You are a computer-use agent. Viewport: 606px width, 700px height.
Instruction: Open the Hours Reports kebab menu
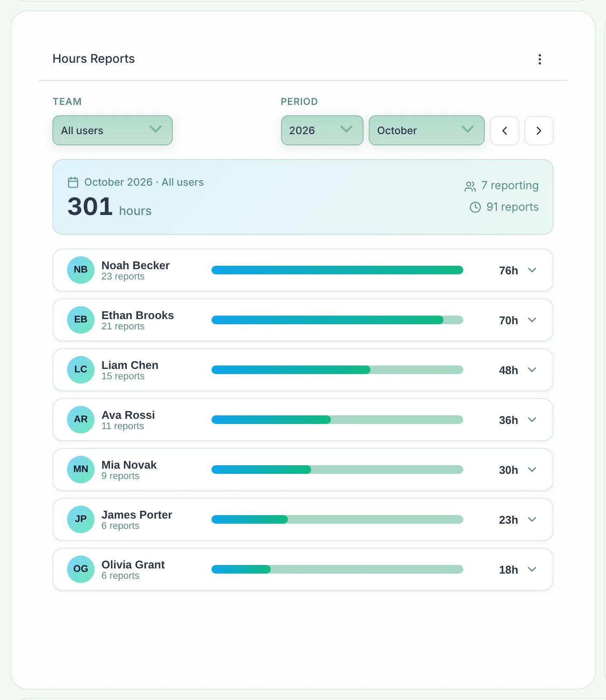(539, 59)
